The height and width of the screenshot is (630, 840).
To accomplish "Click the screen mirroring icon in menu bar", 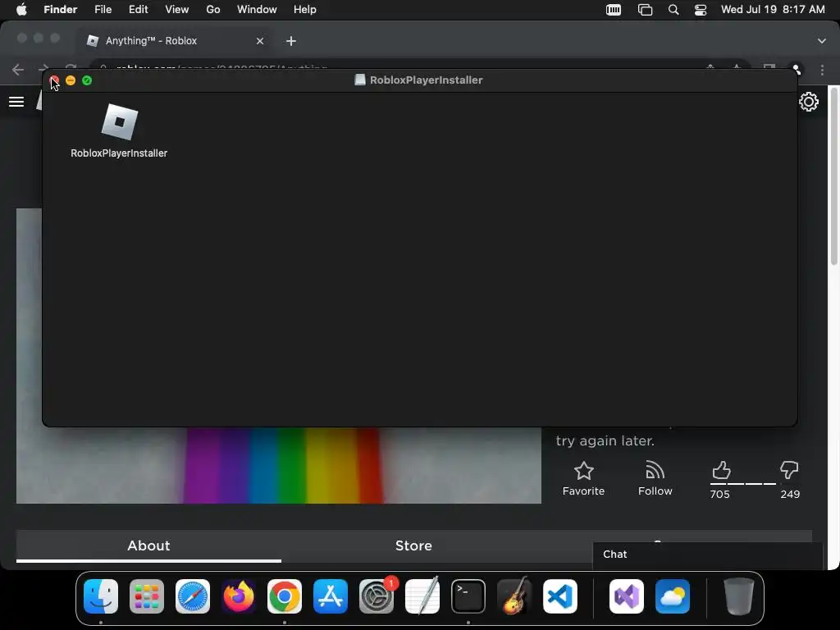I will 645,10.
